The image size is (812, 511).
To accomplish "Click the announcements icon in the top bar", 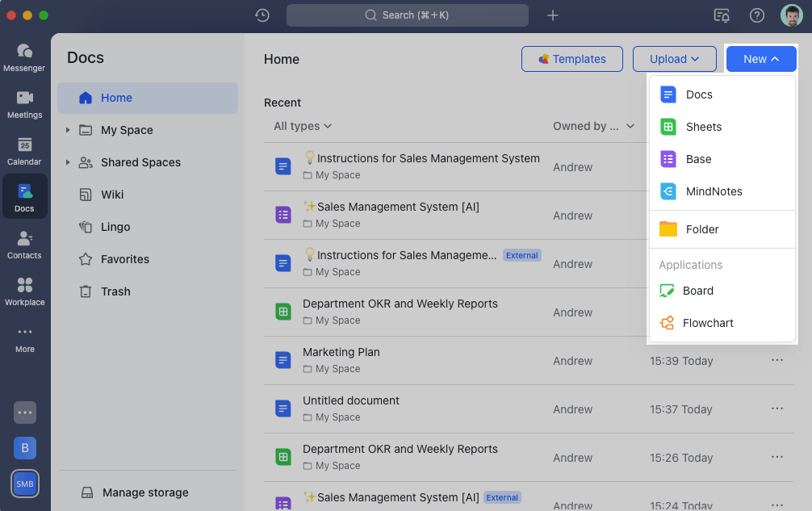I will 721,15.
